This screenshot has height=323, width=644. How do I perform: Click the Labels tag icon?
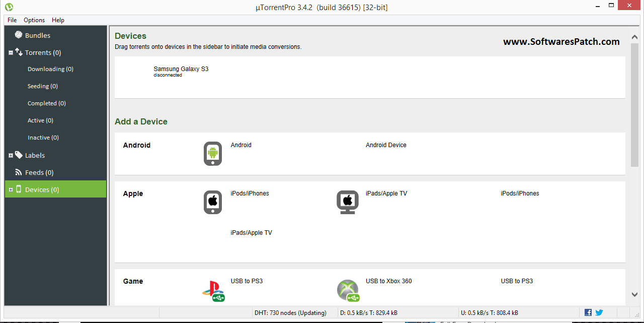click(x=19, y=155)
